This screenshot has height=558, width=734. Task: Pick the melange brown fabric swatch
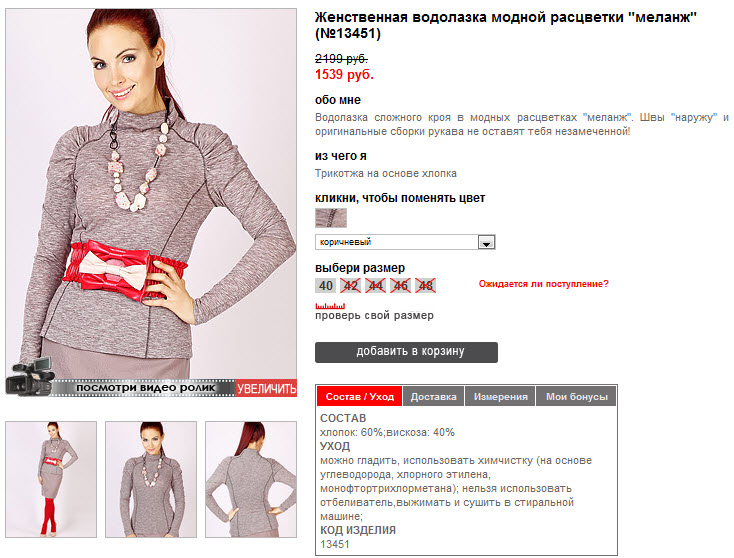(331, 218)
